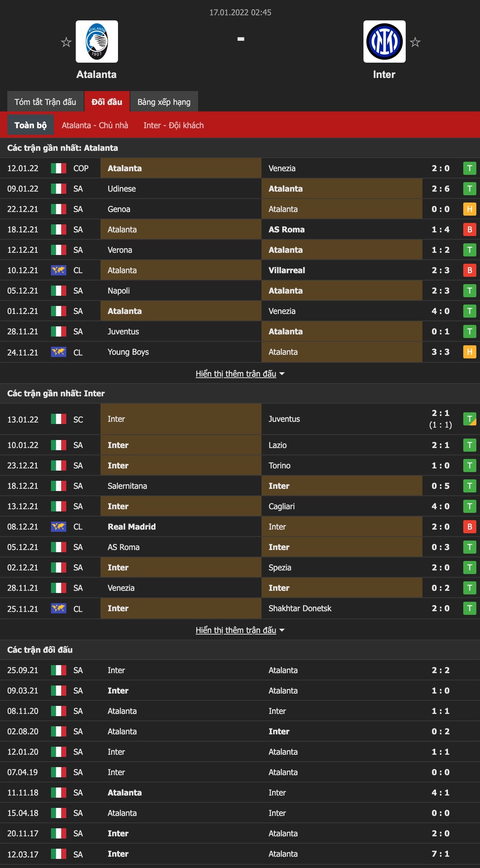This screenshot has width=480, height=868.
Task: Open the Atalanta club logo
Action: pyautogui.click(x=97, y=42)
